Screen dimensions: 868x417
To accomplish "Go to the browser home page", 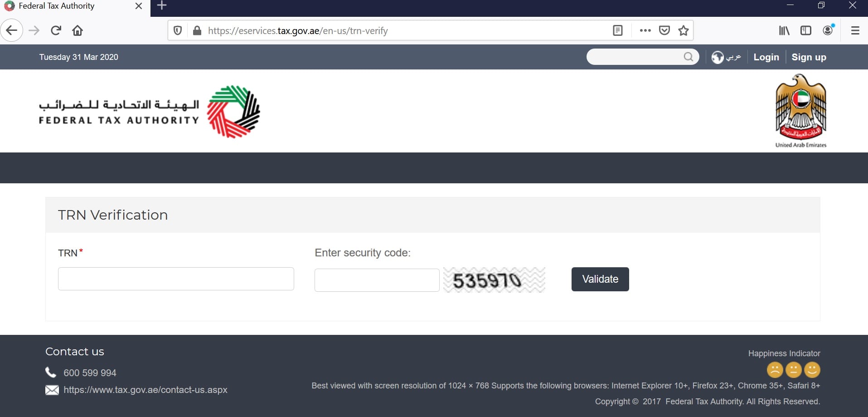I will point(78,30).
